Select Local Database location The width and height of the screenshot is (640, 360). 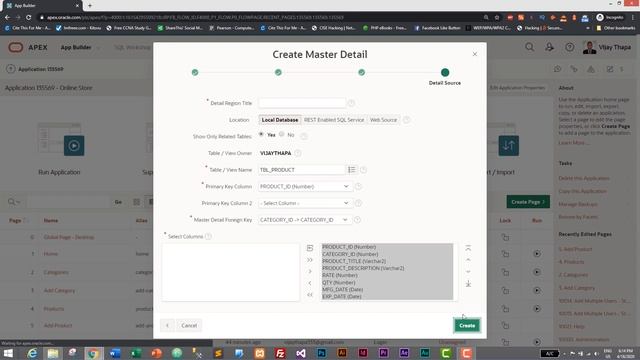[x=280, y=120]
